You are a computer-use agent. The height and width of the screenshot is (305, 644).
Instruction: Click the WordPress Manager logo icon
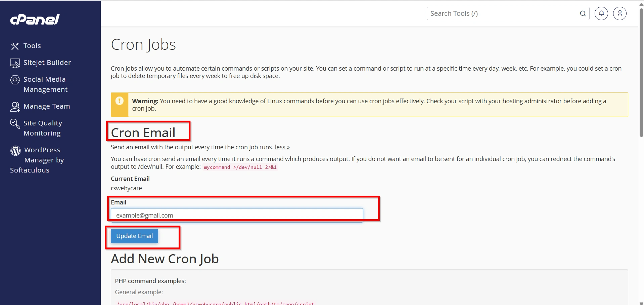click(x=15, y=151)
